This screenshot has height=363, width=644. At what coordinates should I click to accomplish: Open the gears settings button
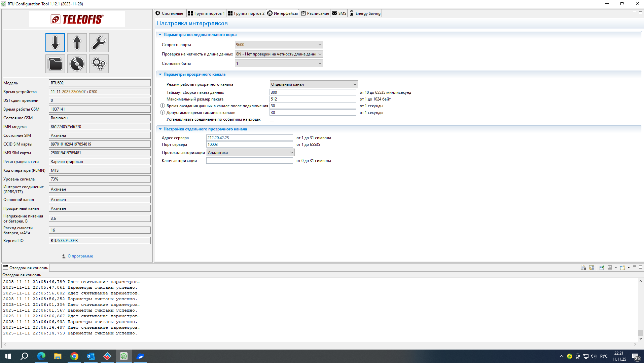click(99, 64)
